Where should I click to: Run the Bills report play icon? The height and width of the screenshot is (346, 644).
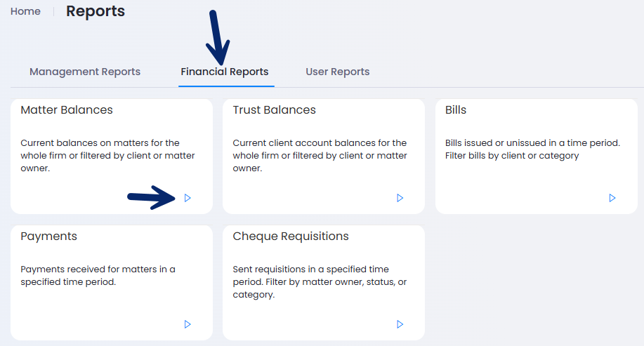(612, 198)
